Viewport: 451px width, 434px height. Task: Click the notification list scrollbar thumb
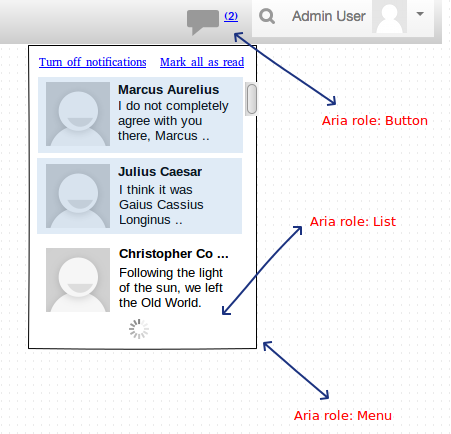coord(252,99)
